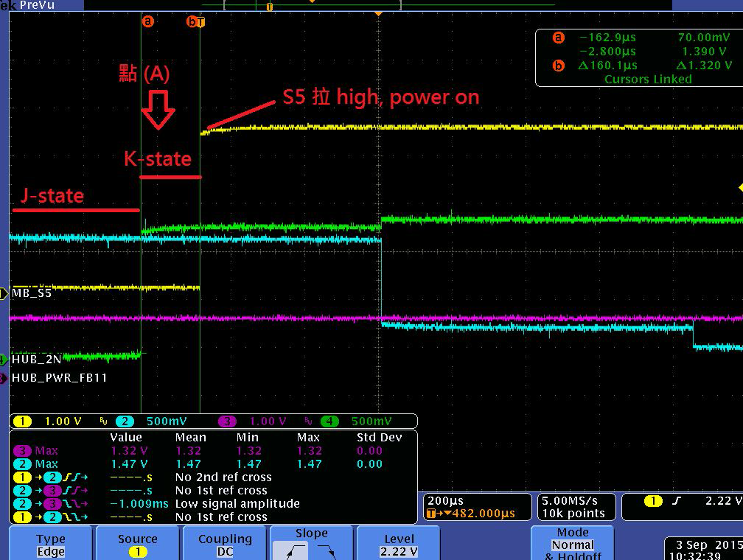This screenshot has height=560, width=743.
Task: Select 2→3 falling delay measurement icon
Action: [x=50, y=503]
